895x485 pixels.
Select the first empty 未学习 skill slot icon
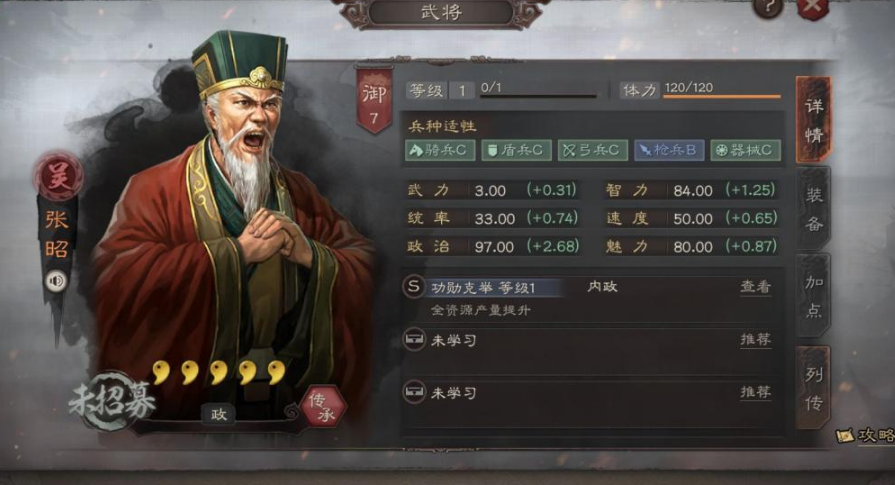pos(414,340)
